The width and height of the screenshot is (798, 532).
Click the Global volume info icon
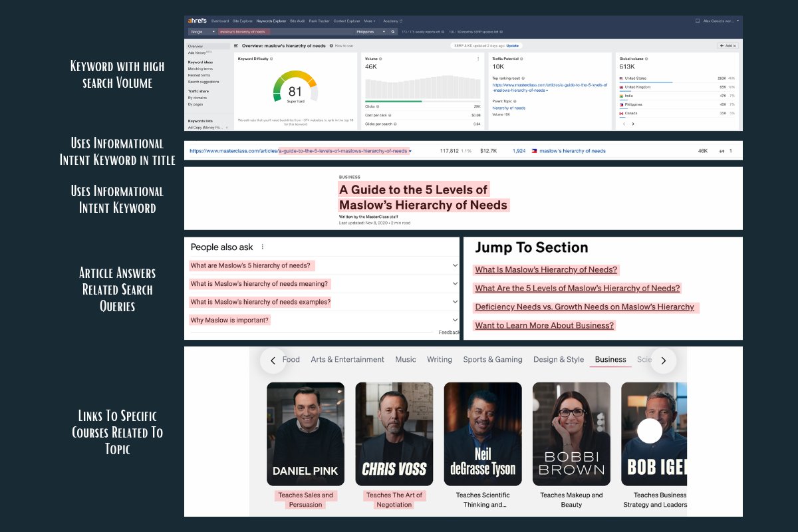646,59
